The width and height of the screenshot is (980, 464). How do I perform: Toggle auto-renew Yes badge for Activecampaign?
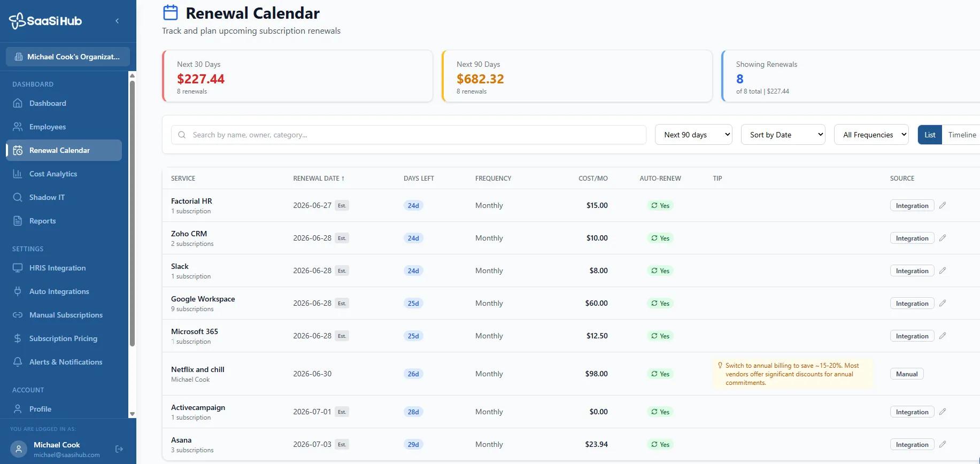click(x=660, y=412)
